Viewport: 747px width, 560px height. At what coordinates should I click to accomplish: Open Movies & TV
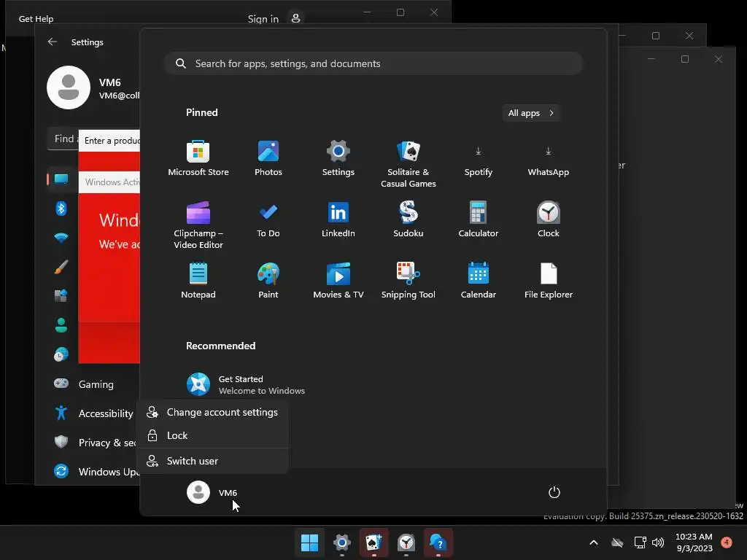tap(338, 281)
